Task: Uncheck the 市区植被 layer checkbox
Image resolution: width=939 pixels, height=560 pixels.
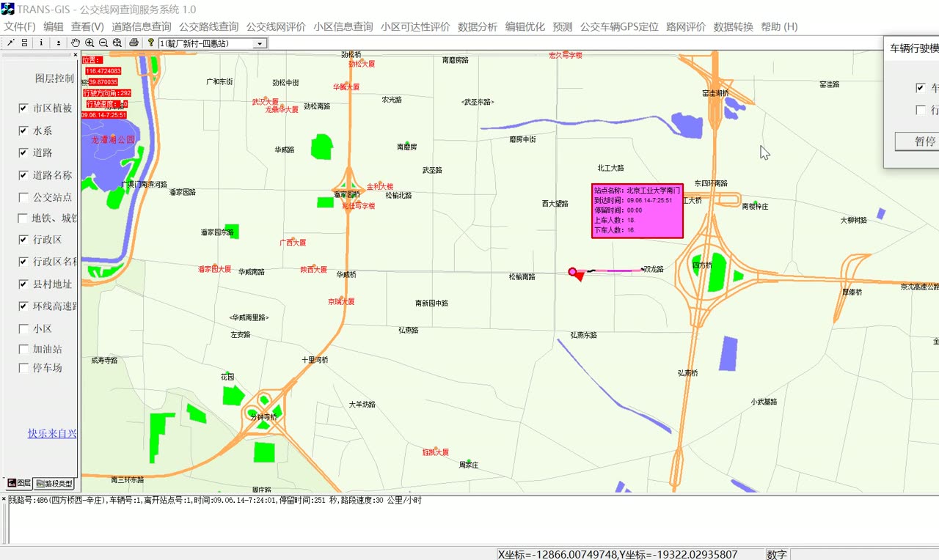Action: [x=23, y=108]
